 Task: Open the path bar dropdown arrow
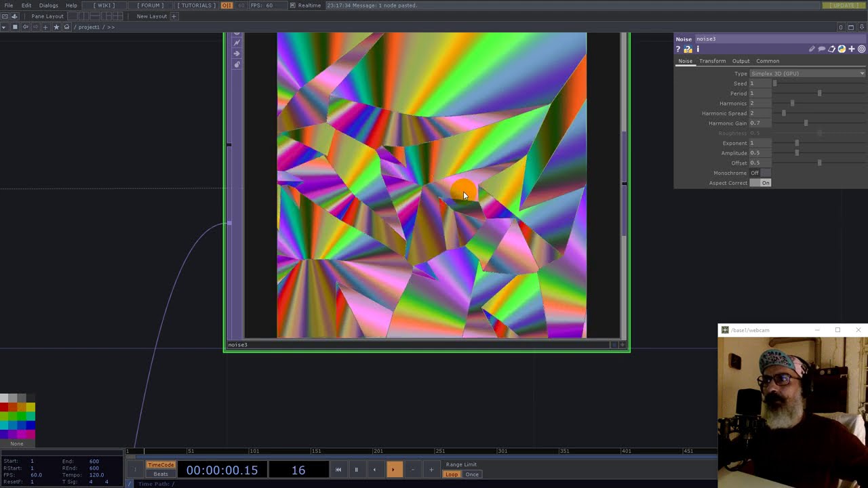[5, 27]
